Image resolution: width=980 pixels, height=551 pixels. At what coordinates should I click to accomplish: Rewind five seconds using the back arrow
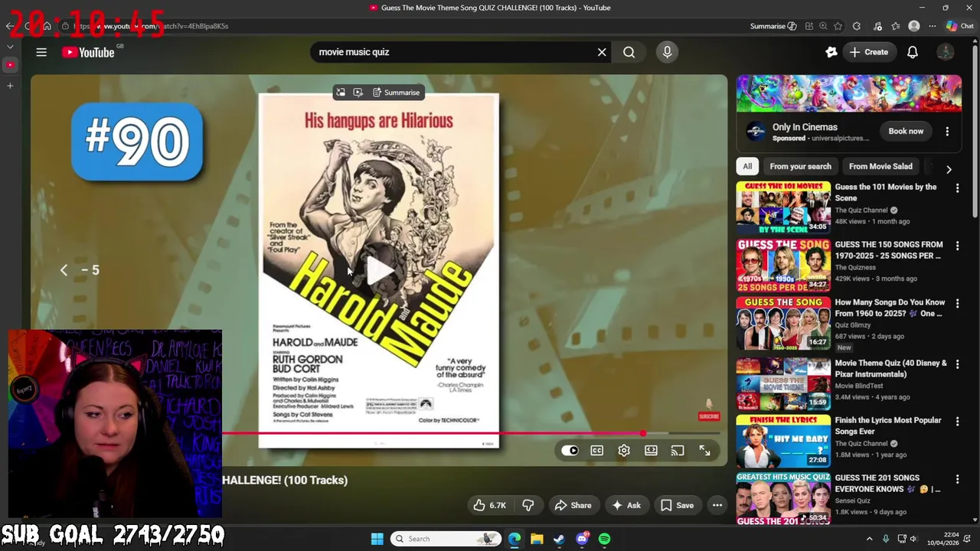64,269
